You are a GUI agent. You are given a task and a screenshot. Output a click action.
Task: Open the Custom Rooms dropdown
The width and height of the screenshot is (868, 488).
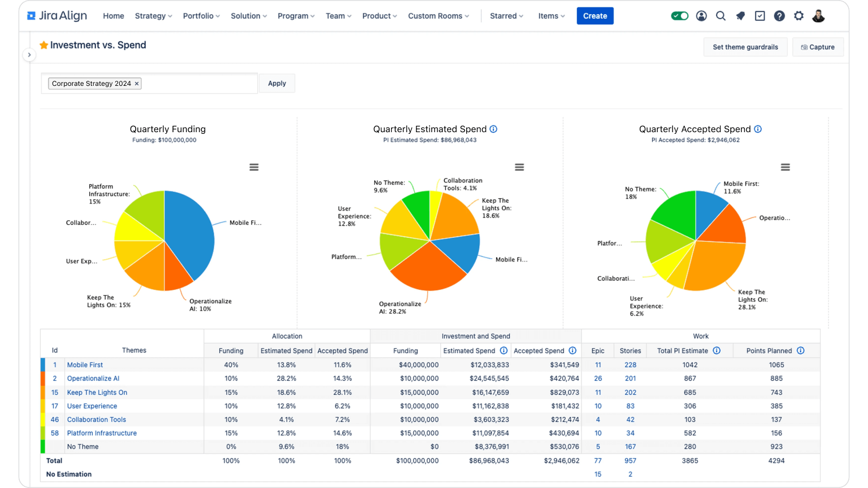tap(439, 16)
